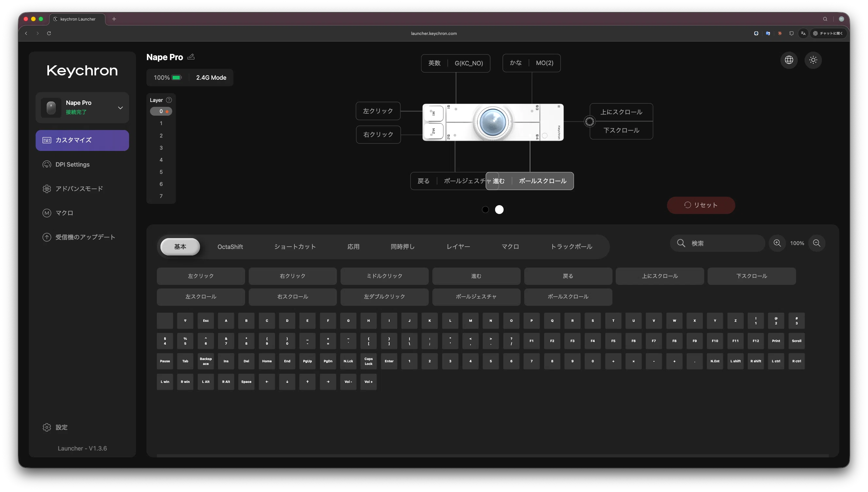This screenshot has height=492, width=868.
Task: Click the launcher.keychron.com address bar
Action: [434, 33]
